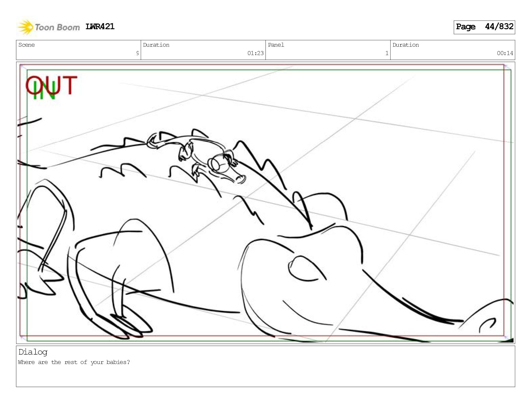Select the Page 44/832 indicator box
The image size is (532, 411).
pos(484,27)
